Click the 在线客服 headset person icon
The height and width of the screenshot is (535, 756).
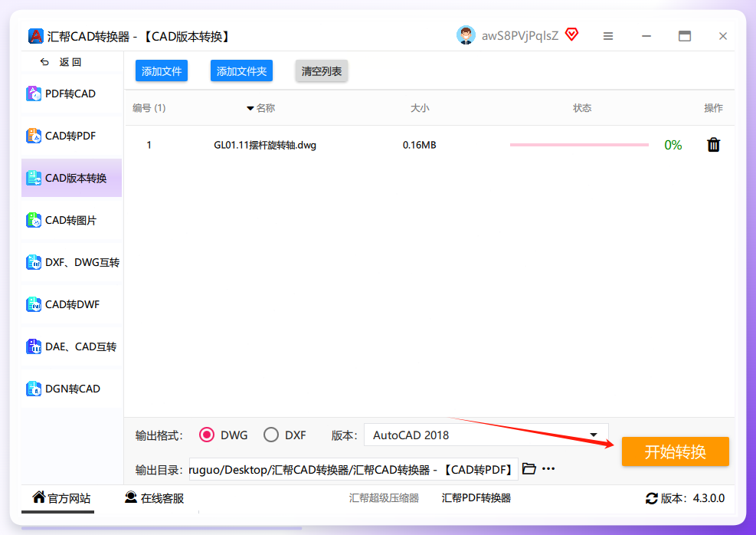tap(131, 497)
